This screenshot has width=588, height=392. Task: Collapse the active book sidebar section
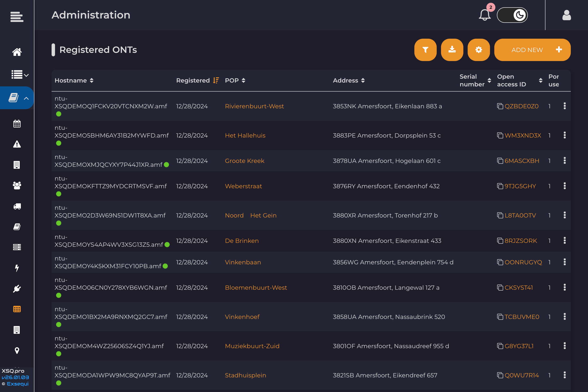(x=26, y=98)
